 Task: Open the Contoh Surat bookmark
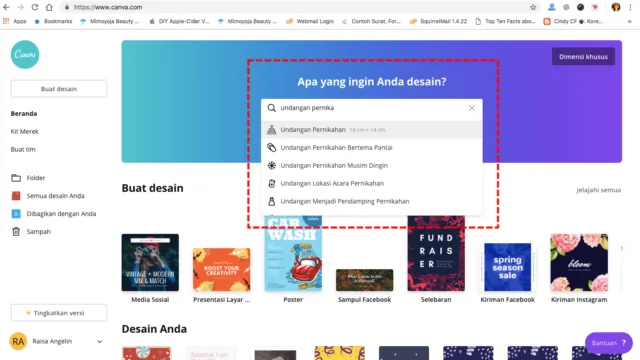tap(371, 21)
